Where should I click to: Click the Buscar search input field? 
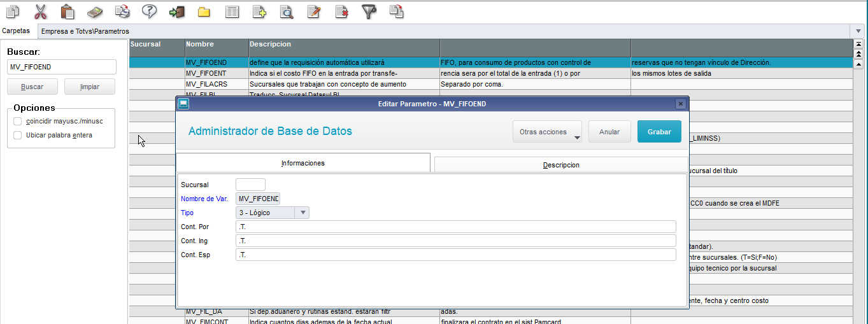coord(62,67)
